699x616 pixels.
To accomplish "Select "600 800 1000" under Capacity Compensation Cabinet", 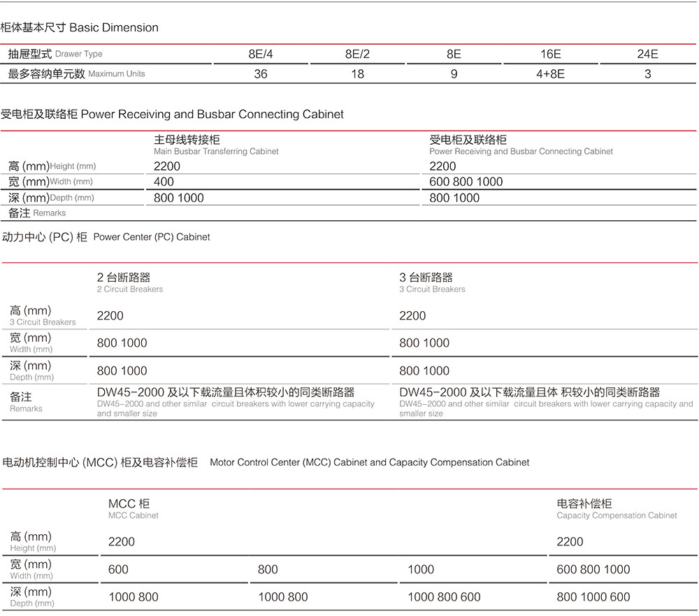I will [x=593, y=570].
